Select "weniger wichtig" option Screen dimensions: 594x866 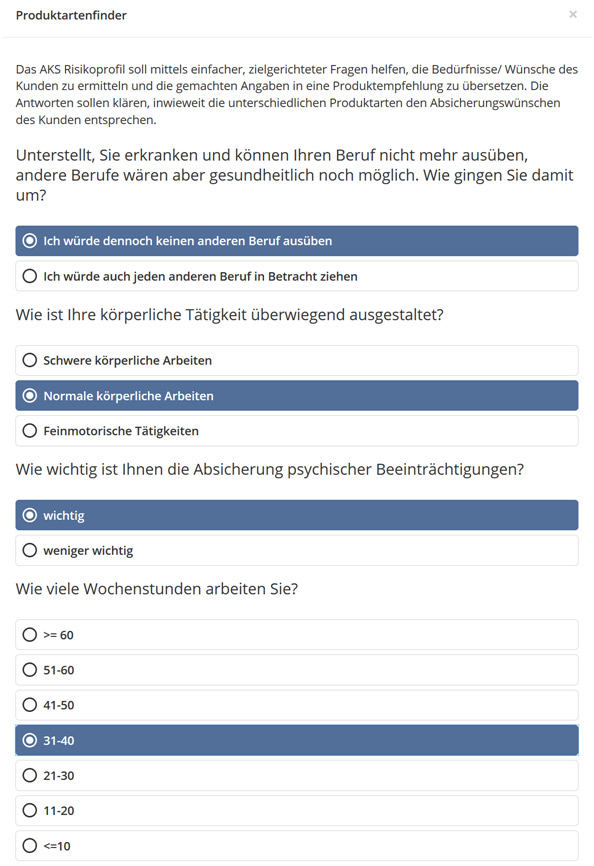point(297,551)
